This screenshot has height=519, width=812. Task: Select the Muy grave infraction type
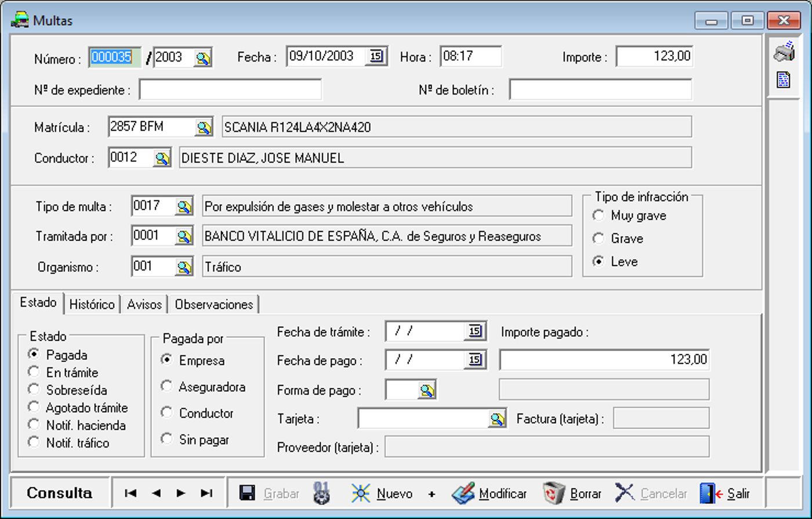pos(598,216)
